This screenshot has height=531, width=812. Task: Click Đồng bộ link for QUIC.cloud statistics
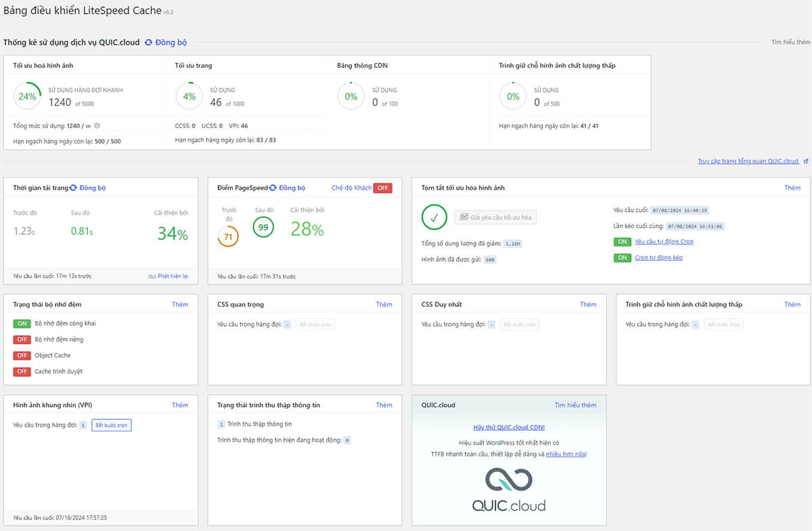click(171, 43)
